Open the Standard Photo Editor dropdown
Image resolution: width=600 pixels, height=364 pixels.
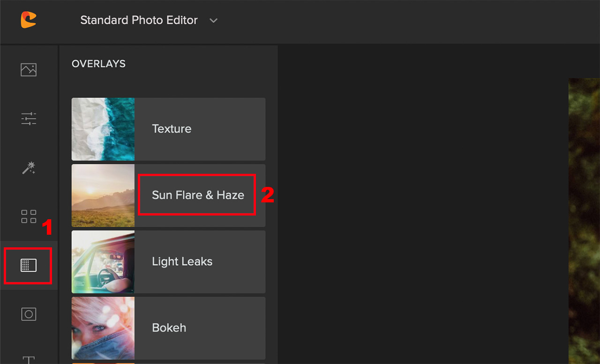139,20
